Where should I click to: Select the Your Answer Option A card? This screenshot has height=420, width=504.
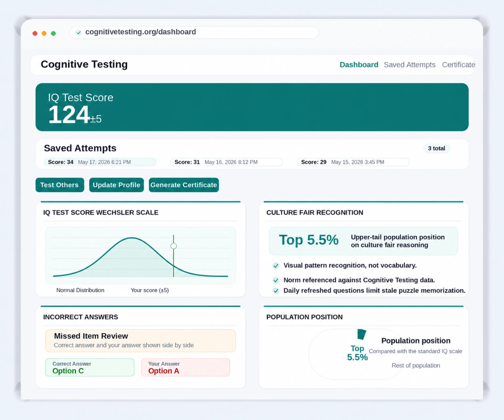tap(185, 367)
